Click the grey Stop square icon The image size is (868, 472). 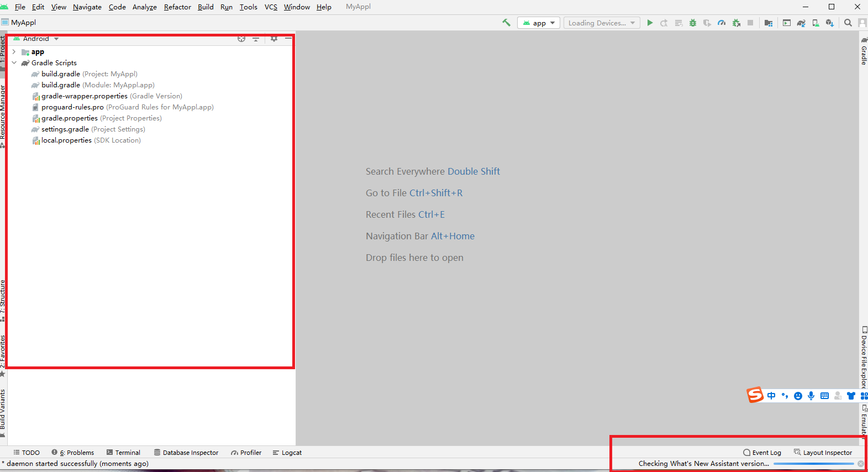[x=750, y=23]
